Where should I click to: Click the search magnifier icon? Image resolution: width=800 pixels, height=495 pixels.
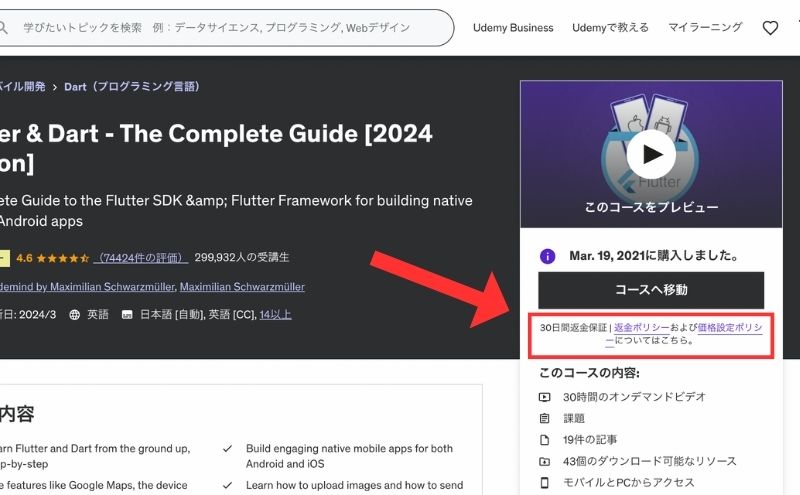pyautogui.click(x=3, y=27)
